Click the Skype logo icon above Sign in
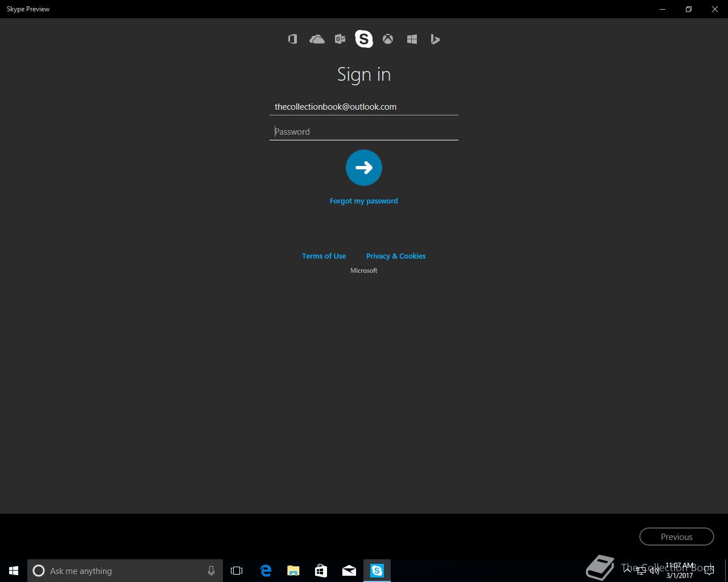Screen dimensions: 728x582 [x=364, y=39]
